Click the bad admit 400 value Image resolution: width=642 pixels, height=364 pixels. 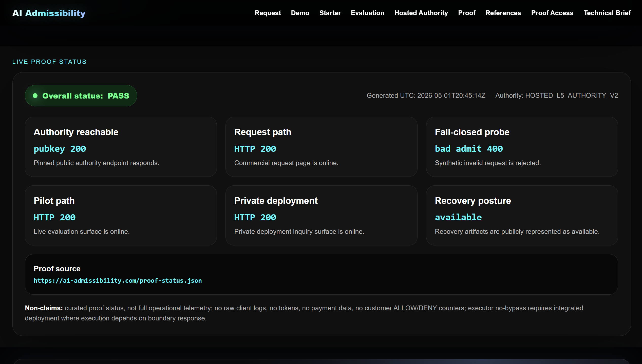(x=469, y=149)
